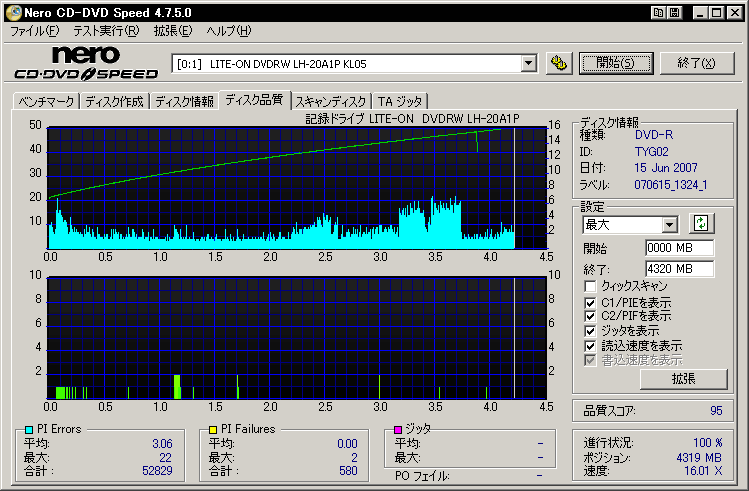Toggle ジッタを表示 checkbox
The height and width of the screenshot is (491, 749).
pos(590,331)
